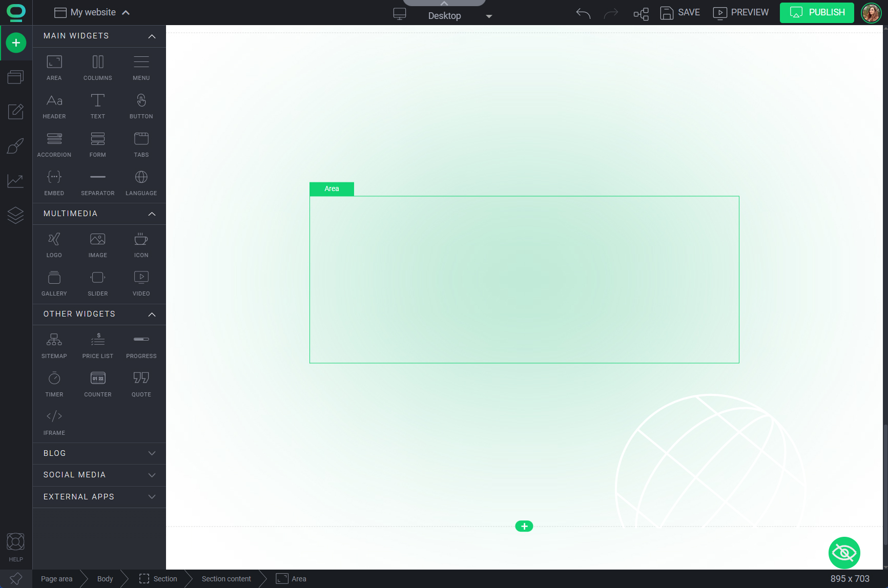Open the paintbrush styles panel
This screenshot has height=588, width=888.
pos(16,146)
